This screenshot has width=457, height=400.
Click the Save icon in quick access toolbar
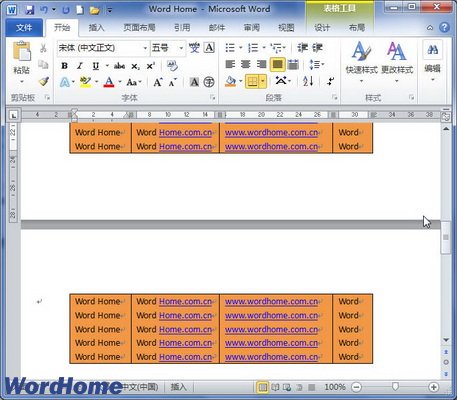click(30, 10)
